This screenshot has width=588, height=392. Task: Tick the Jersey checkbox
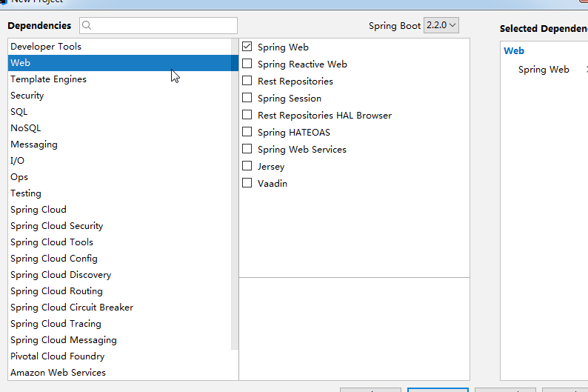[x=247, y=166]
